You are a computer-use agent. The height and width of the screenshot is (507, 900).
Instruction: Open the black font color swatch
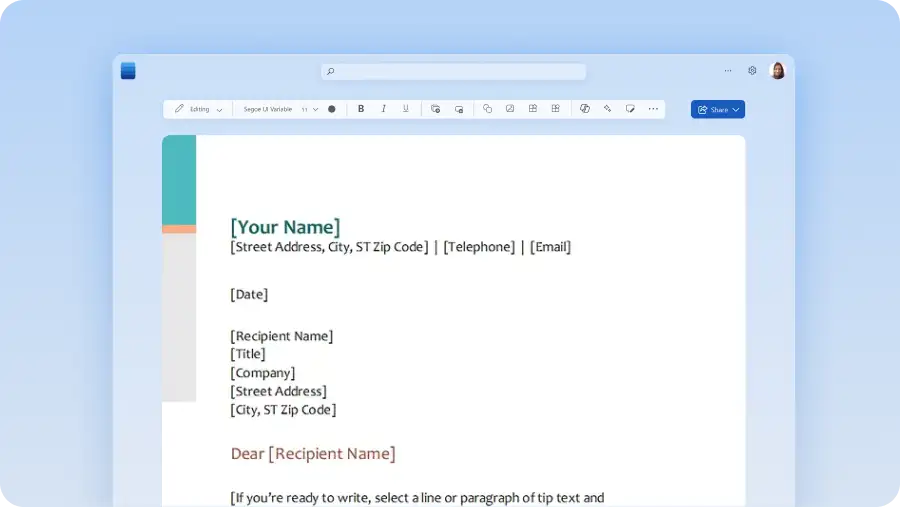coord(332,109)
